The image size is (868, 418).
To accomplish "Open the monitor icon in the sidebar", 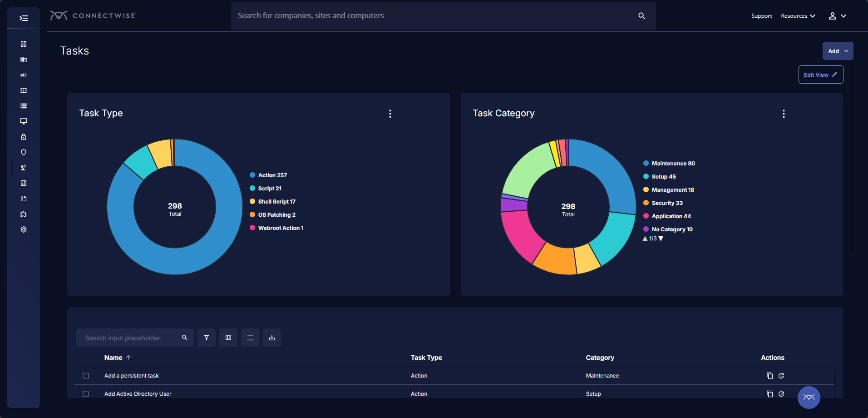I will 24,121.
